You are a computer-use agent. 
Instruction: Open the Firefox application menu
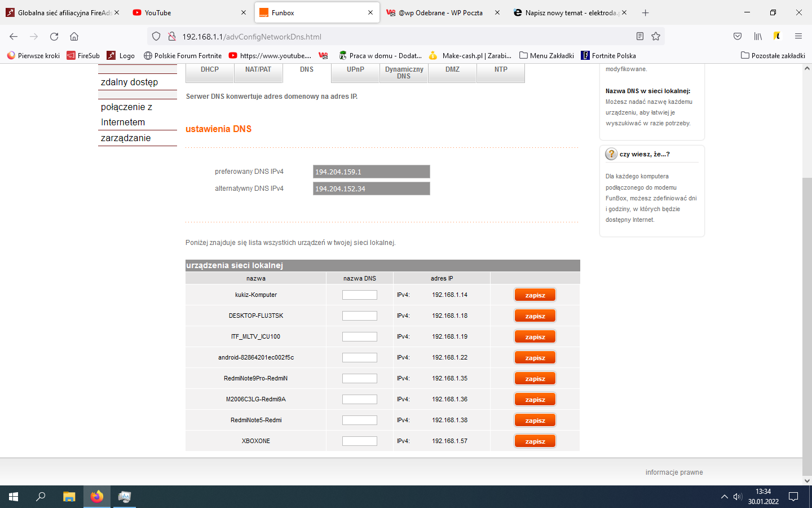tap(798, 37)
